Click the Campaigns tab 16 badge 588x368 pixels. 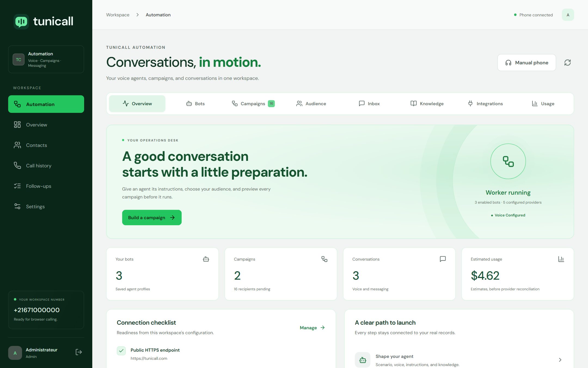(271, 104)
